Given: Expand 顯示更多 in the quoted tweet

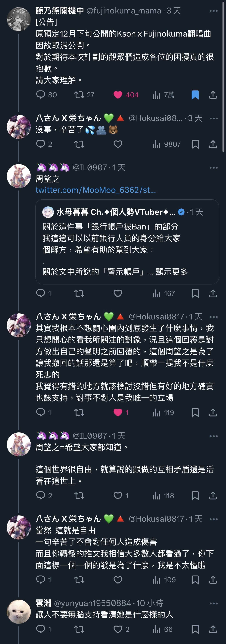Looking at the screenshot, I should click(172, 271).
